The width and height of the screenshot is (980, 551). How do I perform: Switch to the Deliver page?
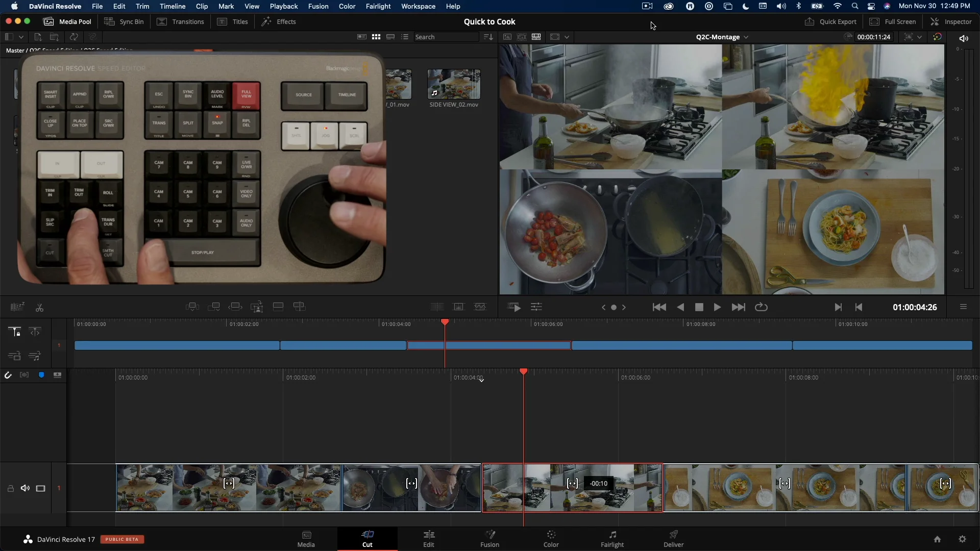pos(674,539)
